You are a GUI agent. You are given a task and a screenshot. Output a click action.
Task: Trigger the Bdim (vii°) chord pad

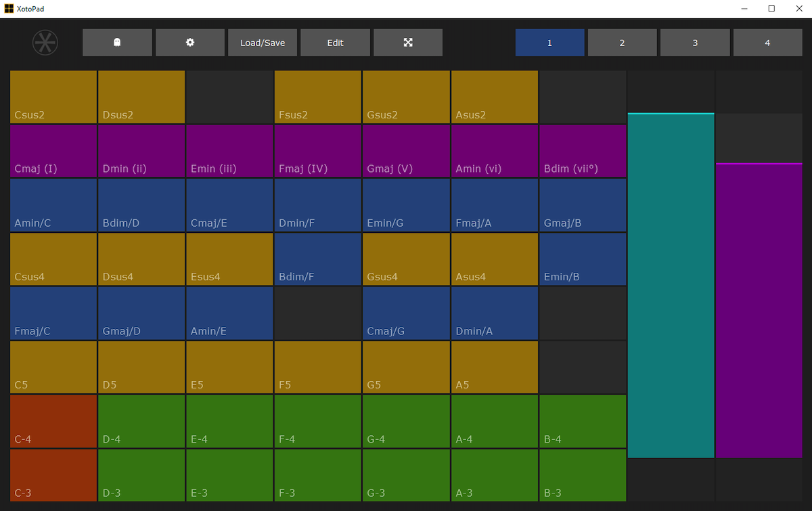[x=582, y=150]
